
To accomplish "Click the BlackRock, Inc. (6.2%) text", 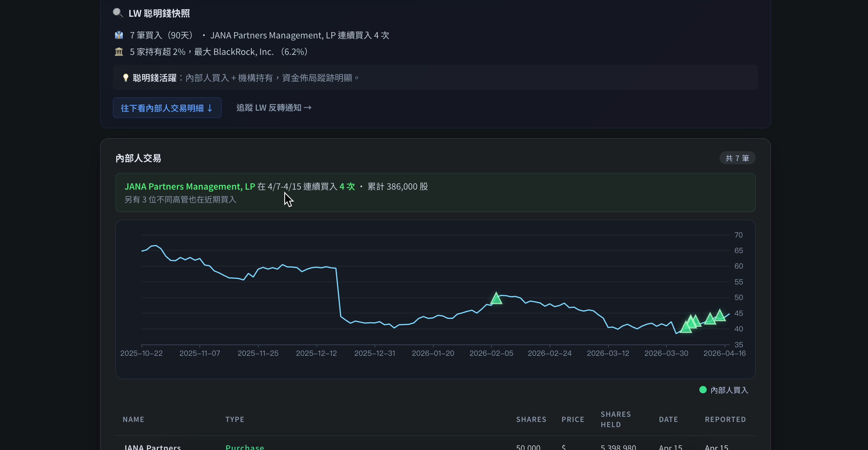I will coord(261,52).
